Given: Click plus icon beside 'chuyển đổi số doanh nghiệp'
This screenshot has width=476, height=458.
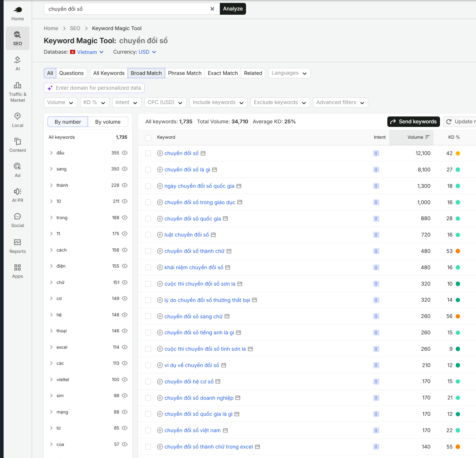Looking at the screenshot, I should [160, 398].
